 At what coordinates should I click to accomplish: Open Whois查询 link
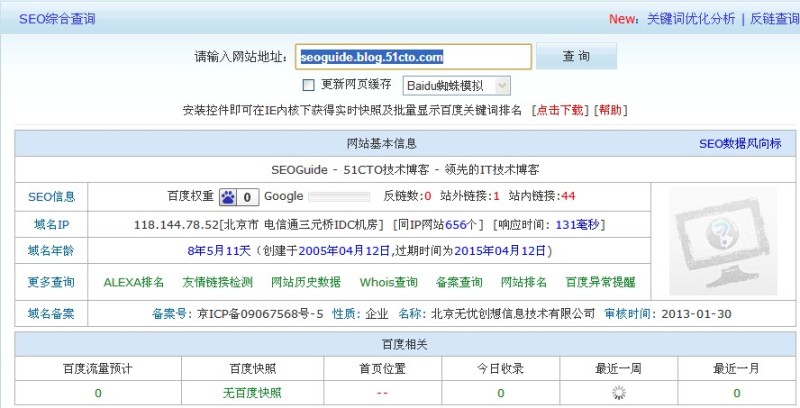(x=388, y=282)
